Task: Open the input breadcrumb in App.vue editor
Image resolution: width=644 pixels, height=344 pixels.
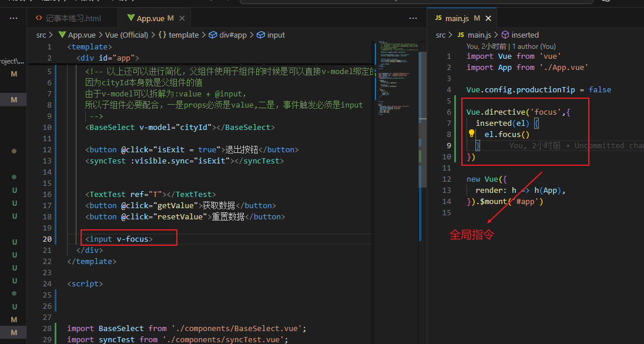Action: click(x=271, y=35)
